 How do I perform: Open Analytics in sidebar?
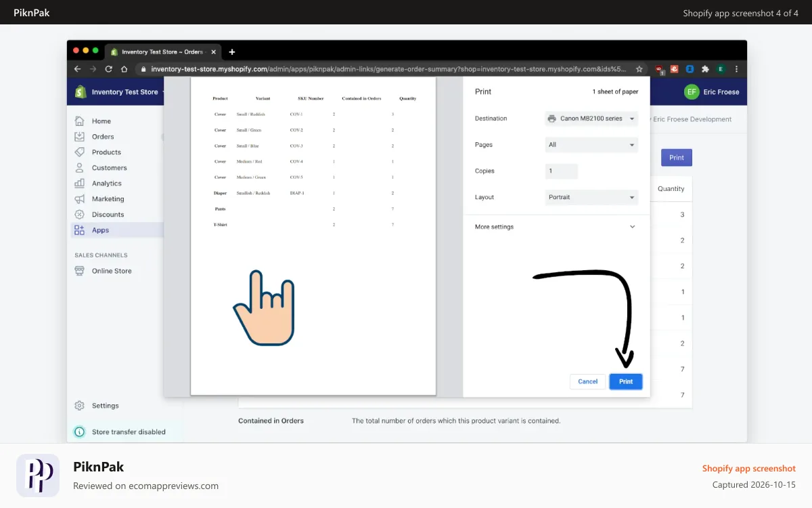[107, 184]
